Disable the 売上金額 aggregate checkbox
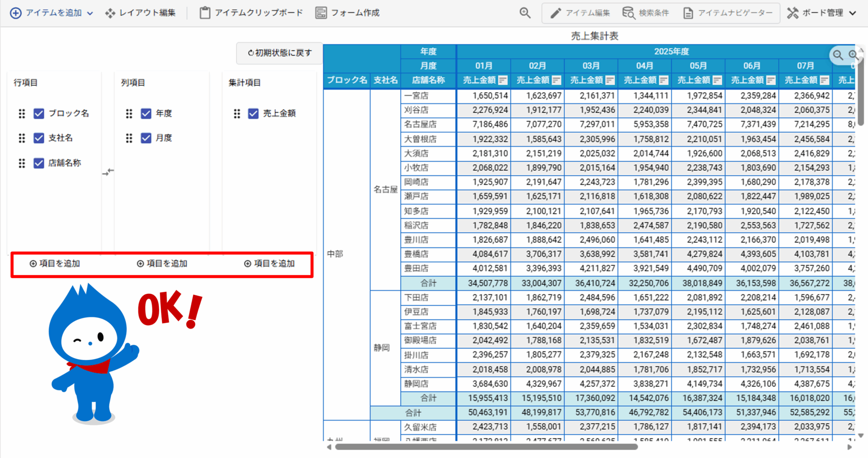 click(x=253, y=114)
